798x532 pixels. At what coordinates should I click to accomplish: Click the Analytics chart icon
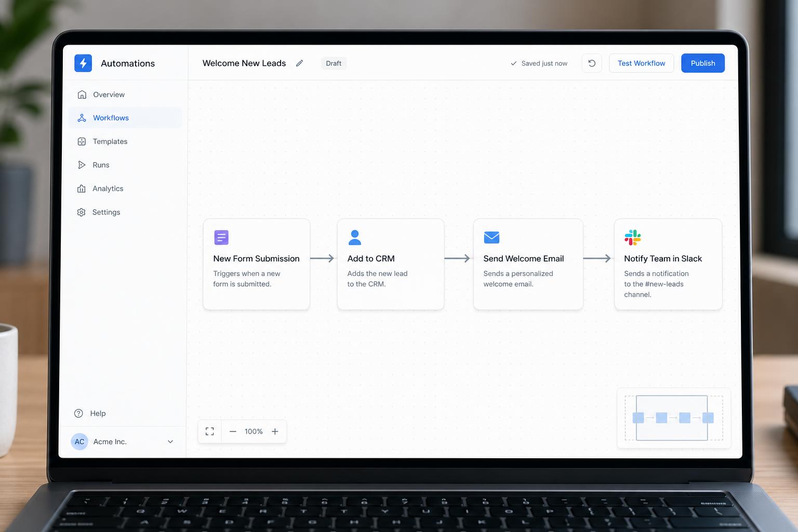coord(82,189)
